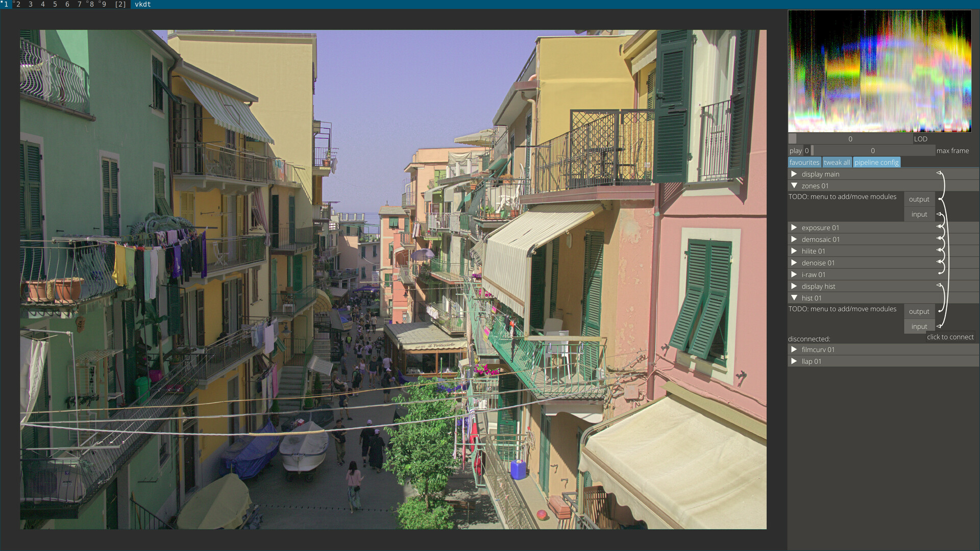The height and width of the screenshot is (551, 980).
Task: Click the hist 01 output connector
Action: coord(919,312)
